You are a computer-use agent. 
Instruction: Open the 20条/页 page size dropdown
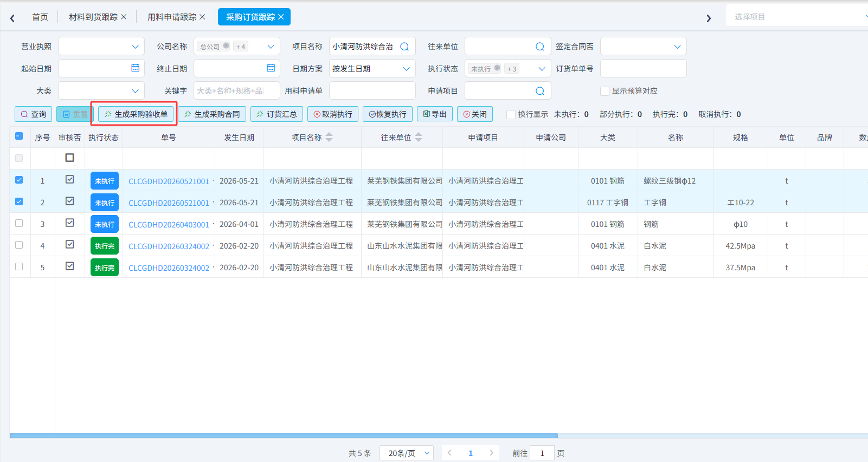coord(407,453)
